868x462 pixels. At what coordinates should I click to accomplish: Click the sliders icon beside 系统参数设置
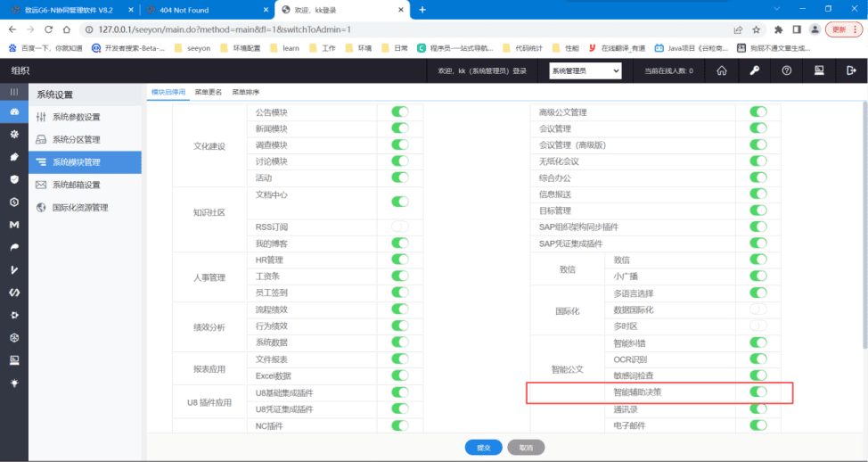coord(41,117)
